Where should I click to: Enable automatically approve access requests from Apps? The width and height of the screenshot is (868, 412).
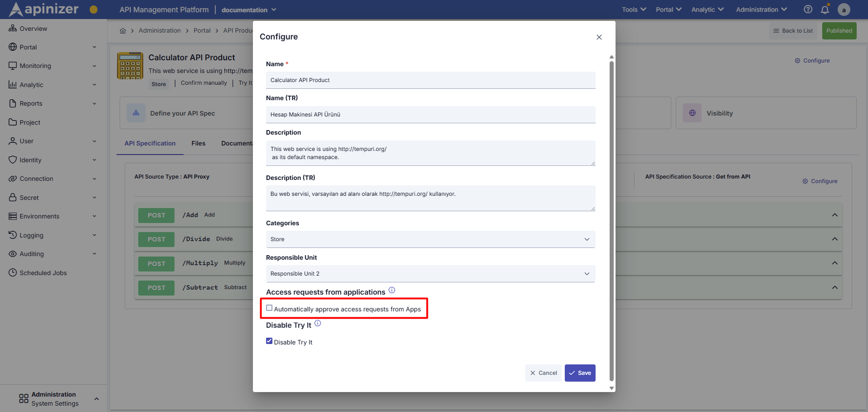point(270,308)
